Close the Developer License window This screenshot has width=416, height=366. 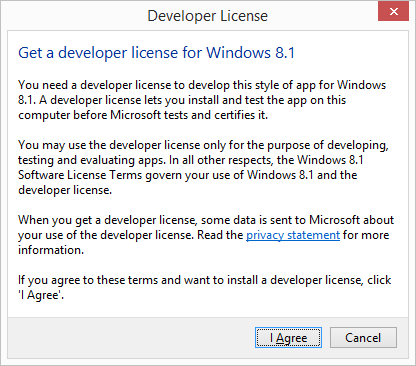(x=393, y=12)
